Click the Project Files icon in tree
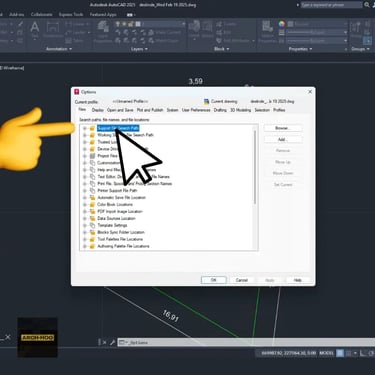Screen dimensions: 375x375 tap(92, 156)
